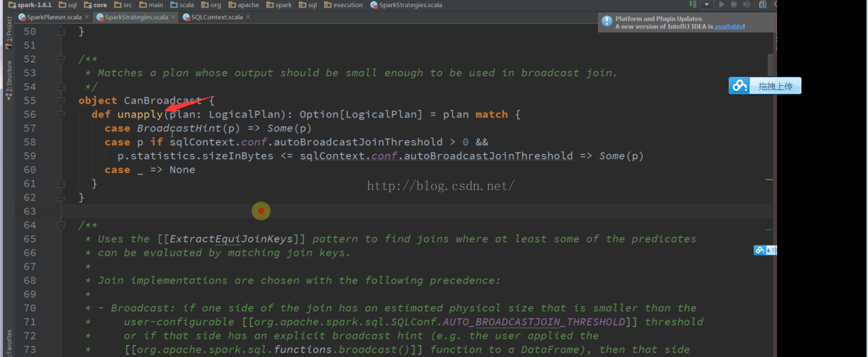This screenshot has height=357, width=868.
Task: Select the execution package breadcrumb
Action: click(343, 5)
